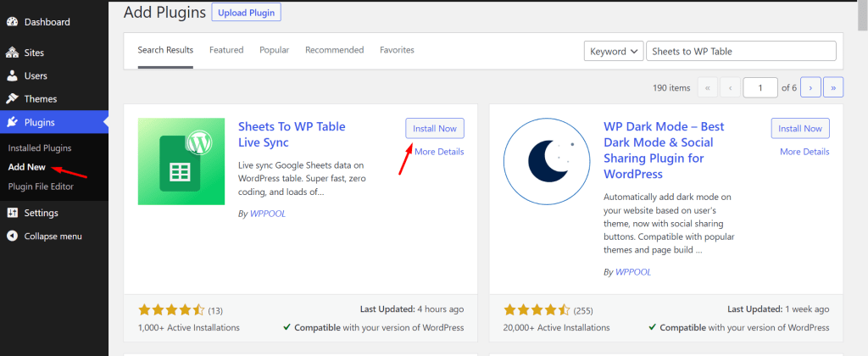Click '20,000+ Active Installations' text

(556, 327)
